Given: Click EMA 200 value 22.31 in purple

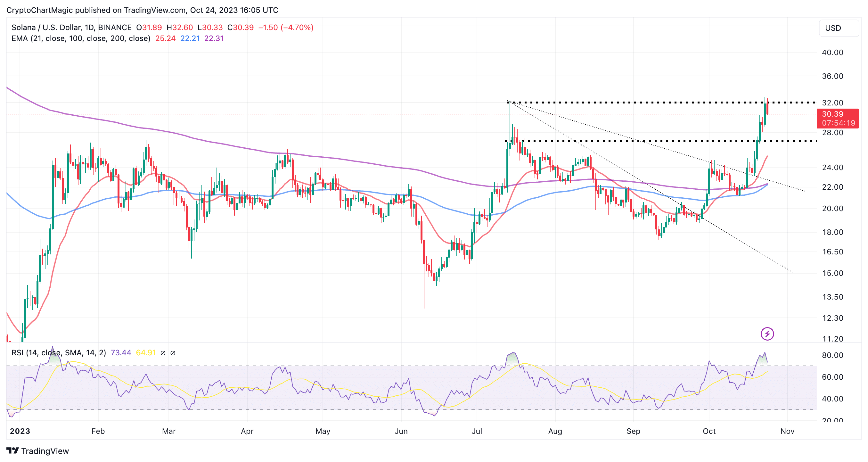Looking at the screenshot, I should [214, 38].
